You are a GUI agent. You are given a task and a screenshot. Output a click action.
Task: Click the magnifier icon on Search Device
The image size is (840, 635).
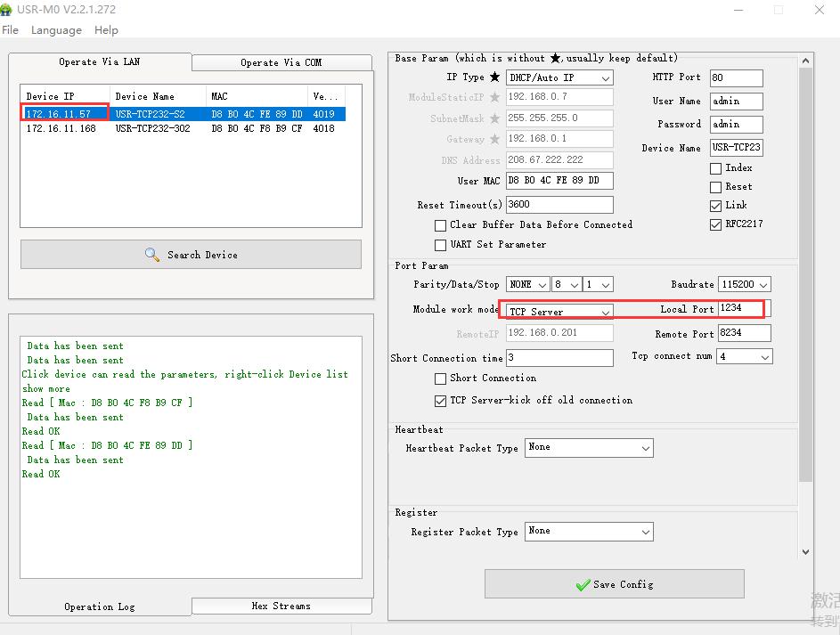tap(152, 255)
